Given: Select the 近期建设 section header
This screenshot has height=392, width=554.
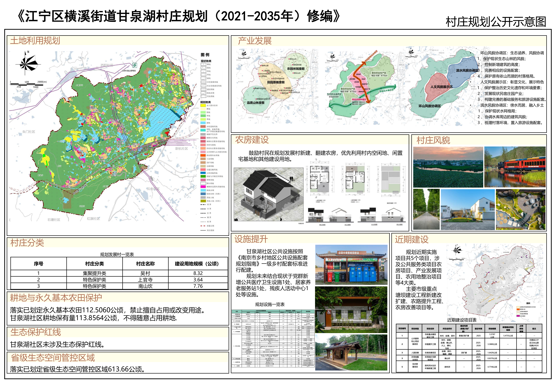Looking at the screenshot, I should (x=412, y=239).
